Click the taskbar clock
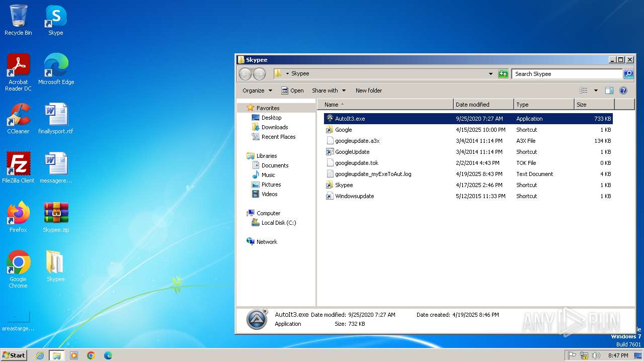644x362 pixels. tap(618, 355)
